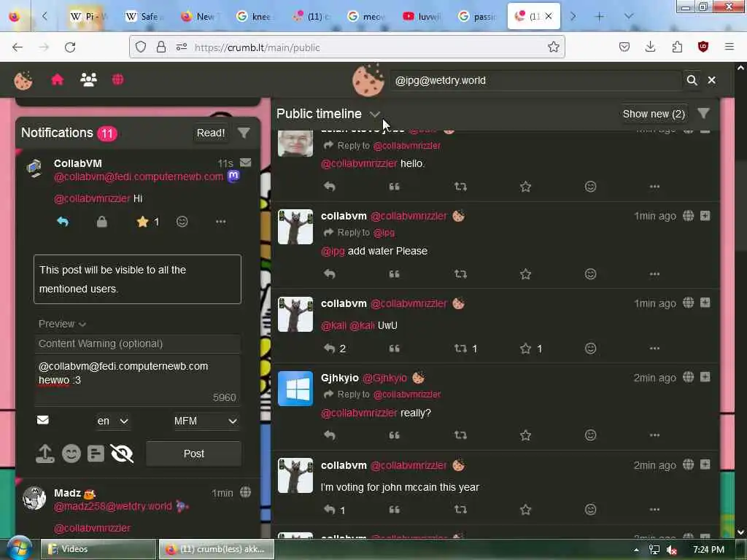Screen dimensions: 747x560
Task: Reply to the 'voting for john mccain' post
Action: click(x=330, y=510)
